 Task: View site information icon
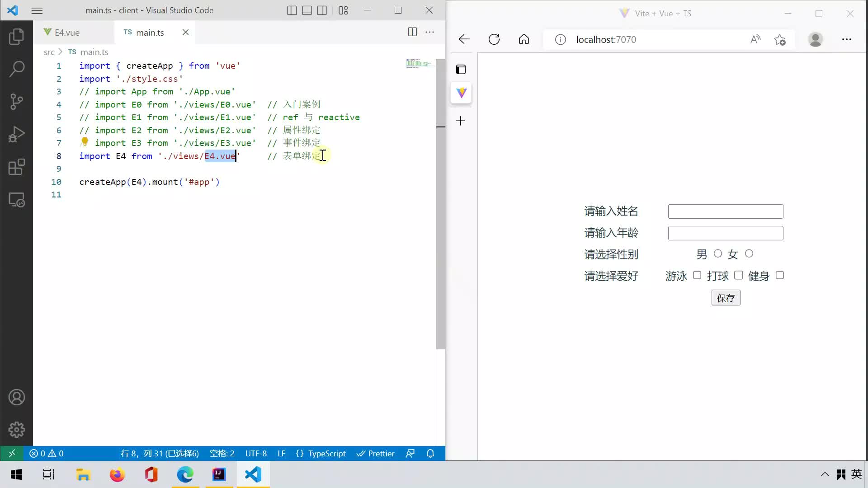click(x=561, y=40)
